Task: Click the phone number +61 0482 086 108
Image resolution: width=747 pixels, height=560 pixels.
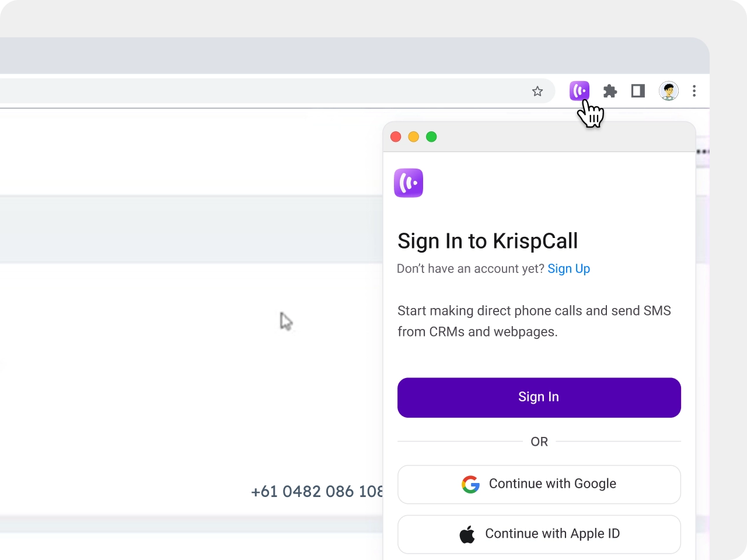Action: 317,492
